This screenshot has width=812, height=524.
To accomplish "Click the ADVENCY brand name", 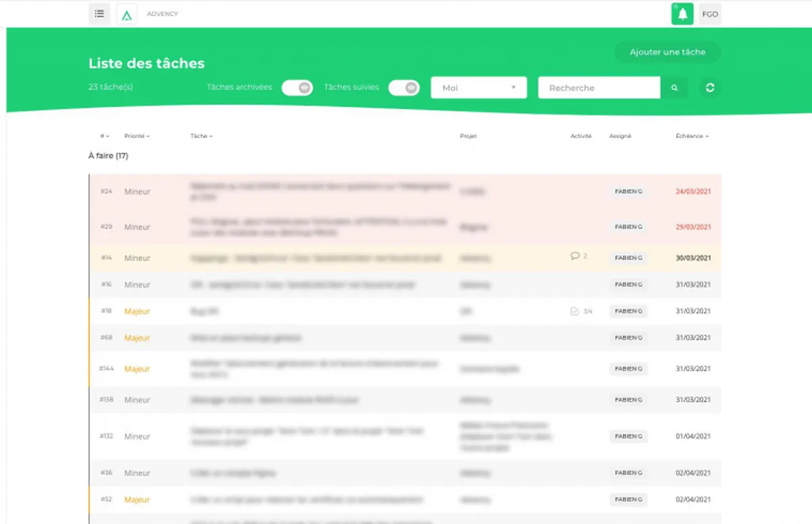I will click(x=162, y=14).
